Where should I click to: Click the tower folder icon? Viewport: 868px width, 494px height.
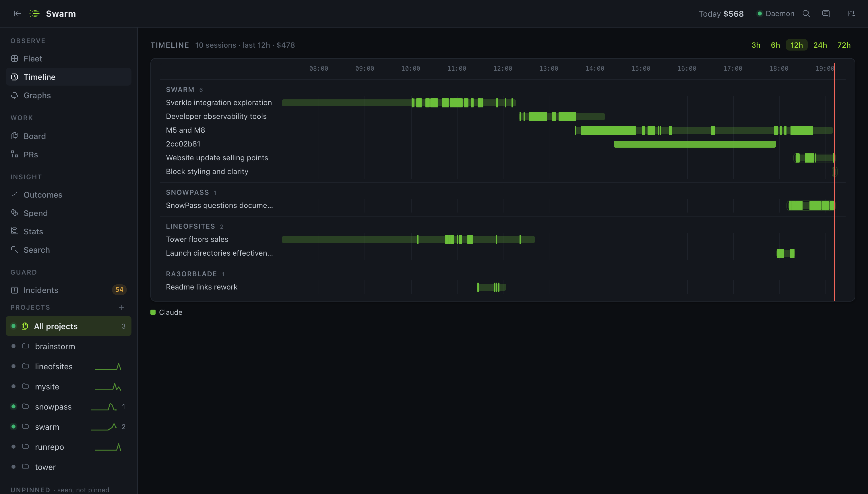click(x=25, y=466)
